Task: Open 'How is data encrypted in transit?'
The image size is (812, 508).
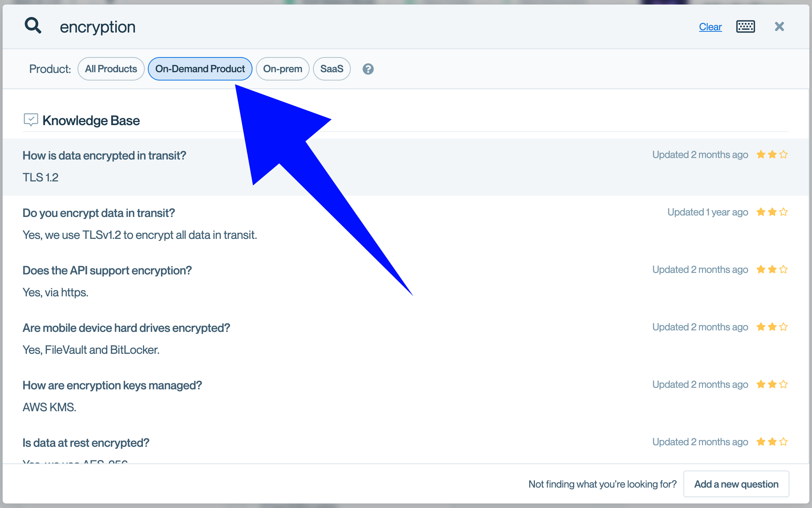Action: [x=104, y=155]
